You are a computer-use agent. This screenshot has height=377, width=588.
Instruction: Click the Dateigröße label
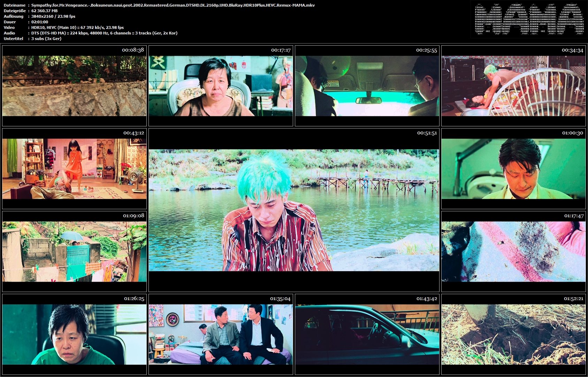coord(14,11)
